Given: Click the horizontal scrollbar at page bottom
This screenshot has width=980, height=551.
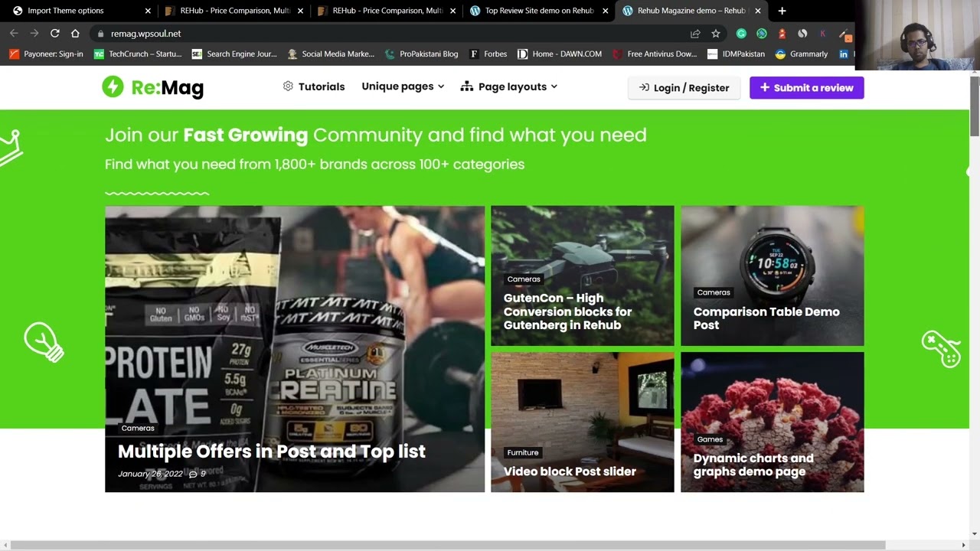Looking at the screenshot, I should coord(447,545).
